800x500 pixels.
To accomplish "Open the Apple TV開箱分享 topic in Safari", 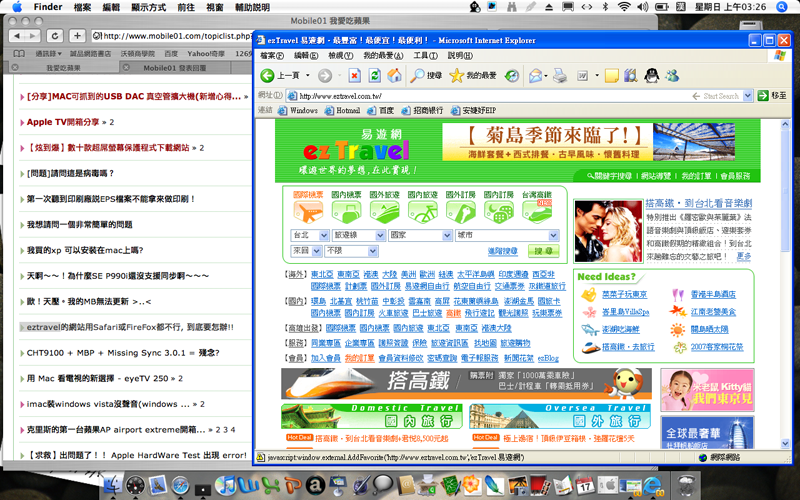I will (x=63, y=122).
